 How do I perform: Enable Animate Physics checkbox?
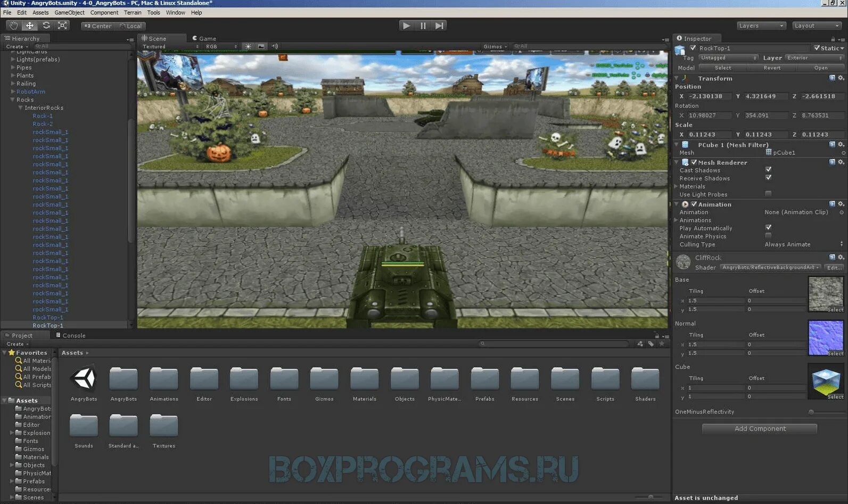coord(768,235)
